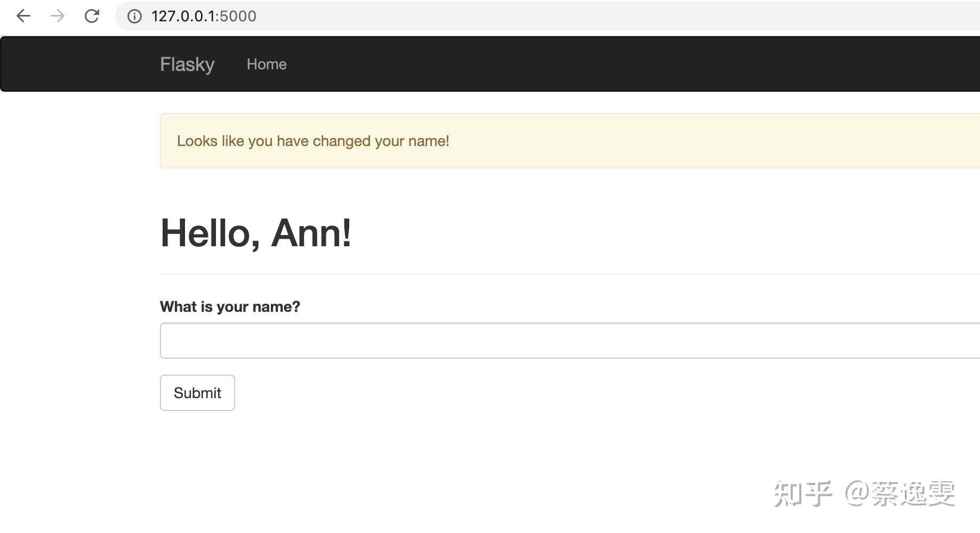Click the "What is your name?" label

(230, 307)
